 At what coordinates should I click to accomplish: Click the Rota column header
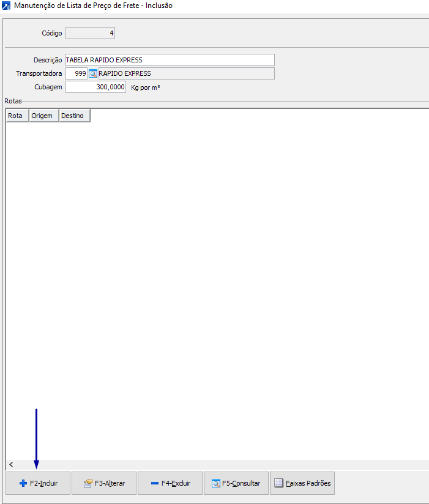click(17, 116)
